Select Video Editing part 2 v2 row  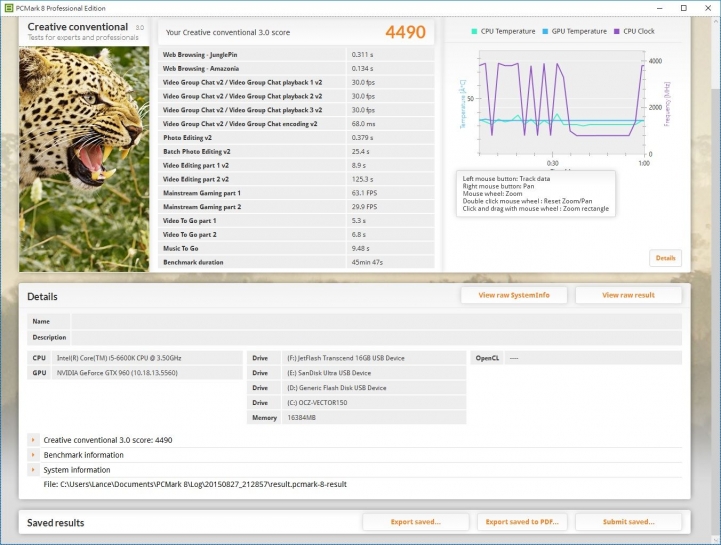296,179
